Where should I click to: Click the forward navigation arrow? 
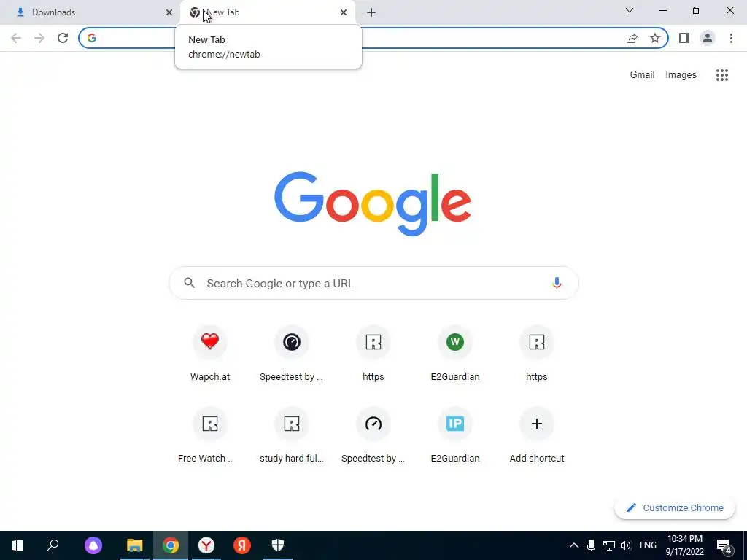tap(39, 38)
